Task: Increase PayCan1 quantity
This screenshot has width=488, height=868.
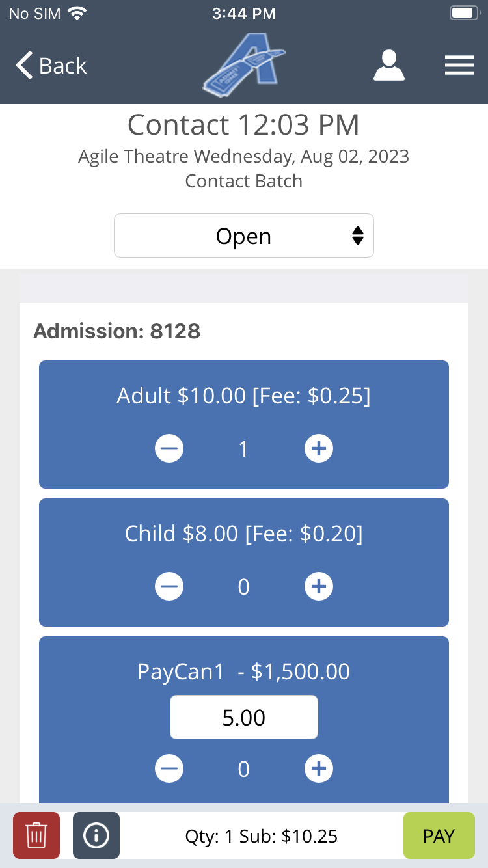Action: (x=319, y=769)
